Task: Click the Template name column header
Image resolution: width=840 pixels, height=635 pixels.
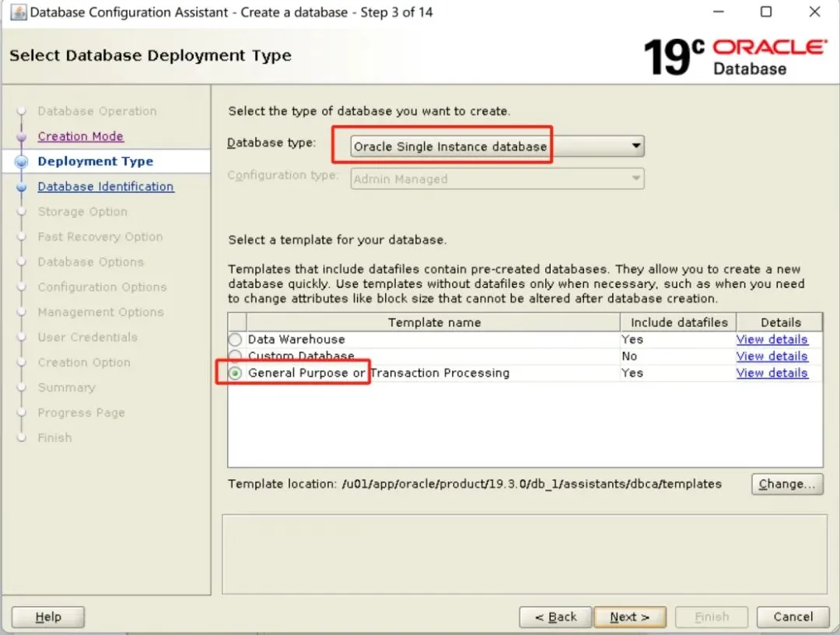Action: (x=433, y=323)
